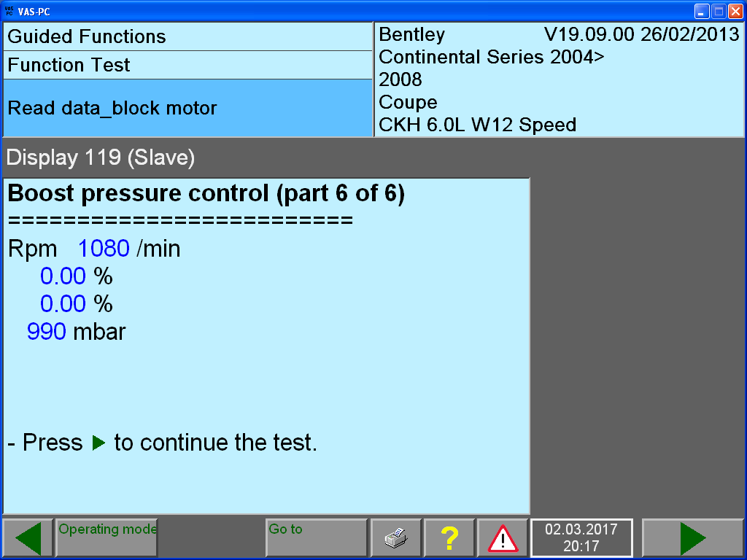
Task: Open help with the yellow question mark
Action: pyautogui.click(x=449, y=539)
